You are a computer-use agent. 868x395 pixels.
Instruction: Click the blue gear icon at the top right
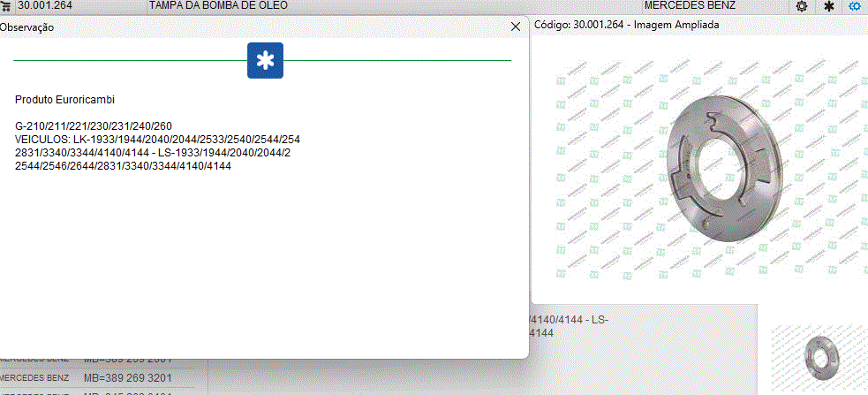pos(854,5)
